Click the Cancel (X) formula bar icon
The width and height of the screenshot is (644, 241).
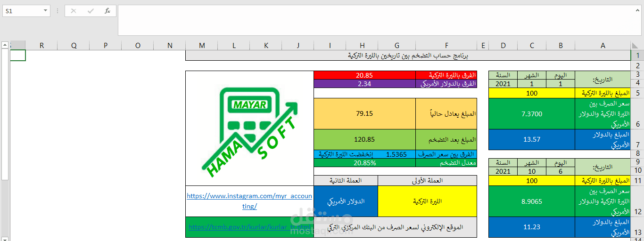click(x=73, y=11)
